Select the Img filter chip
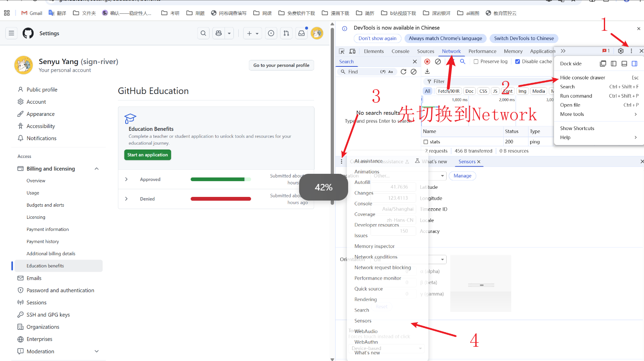Viewport: 644px width, 361px height. point(522,91)
